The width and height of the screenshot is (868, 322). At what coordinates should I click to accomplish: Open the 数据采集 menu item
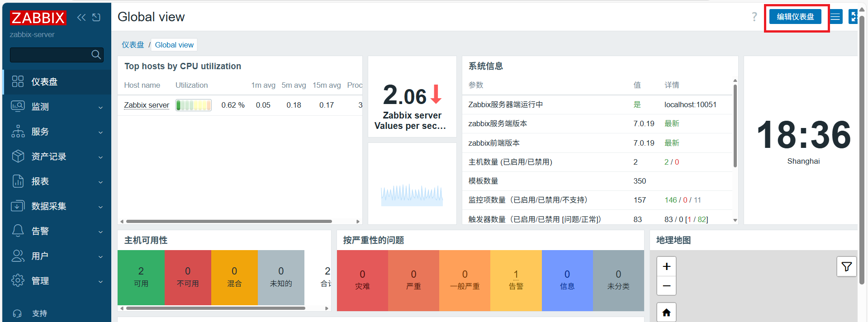pyautogui.click(x=57, y=206)
